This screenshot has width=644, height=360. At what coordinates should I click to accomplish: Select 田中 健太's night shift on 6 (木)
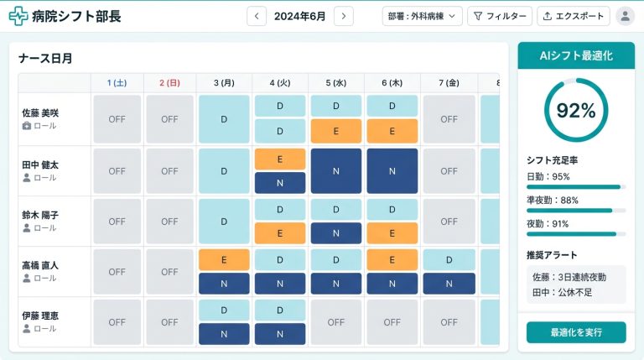392,171
